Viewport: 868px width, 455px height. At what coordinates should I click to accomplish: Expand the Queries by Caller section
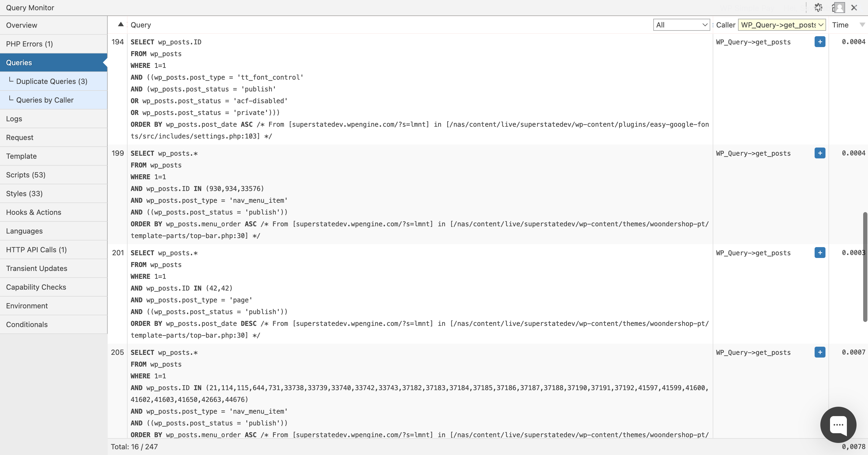(x=45, y=100)
